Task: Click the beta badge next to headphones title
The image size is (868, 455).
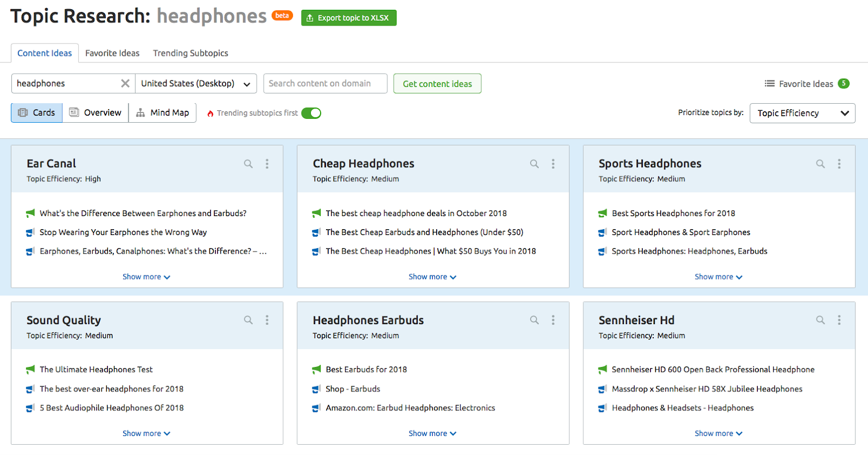Action: [282, 16]
